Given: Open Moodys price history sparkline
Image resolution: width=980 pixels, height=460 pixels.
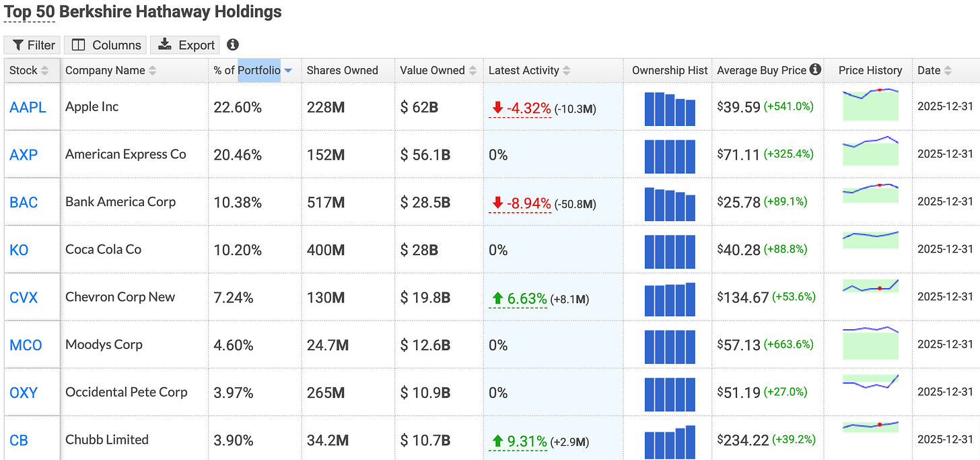Looking at the screenshot, I should click(870, 343).
